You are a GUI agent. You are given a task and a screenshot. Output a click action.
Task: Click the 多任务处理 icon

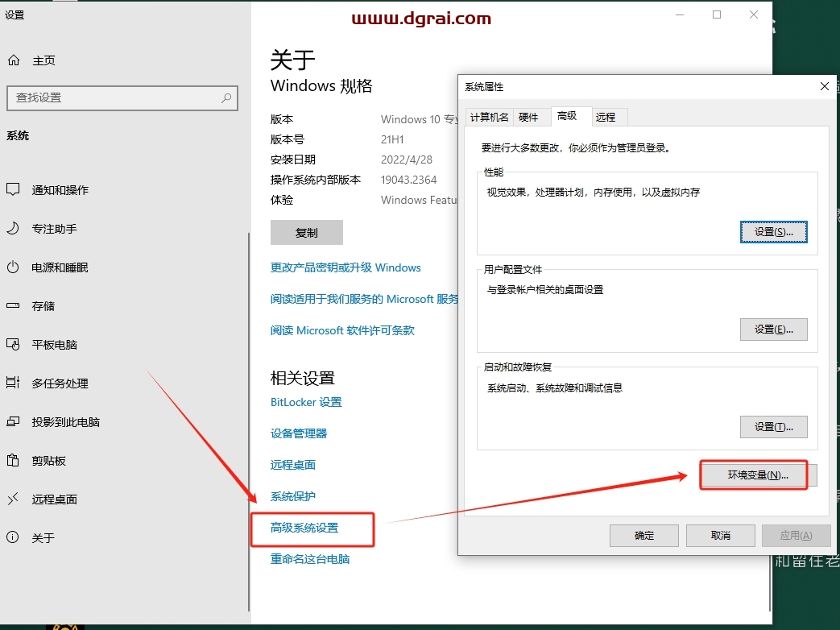(x=13, y=383)
